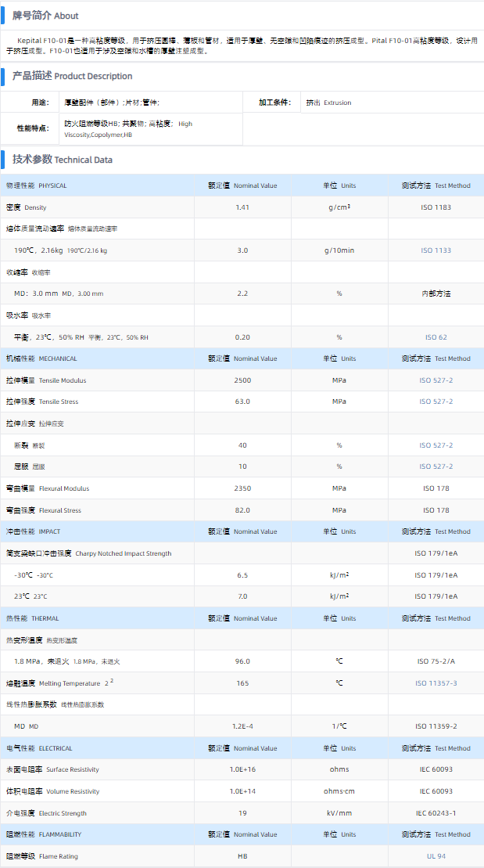Click IEC 60243-1 in Electric Strength row
Image resolution: width=484 pixels, height=868 pixels.
click(436, 813)
